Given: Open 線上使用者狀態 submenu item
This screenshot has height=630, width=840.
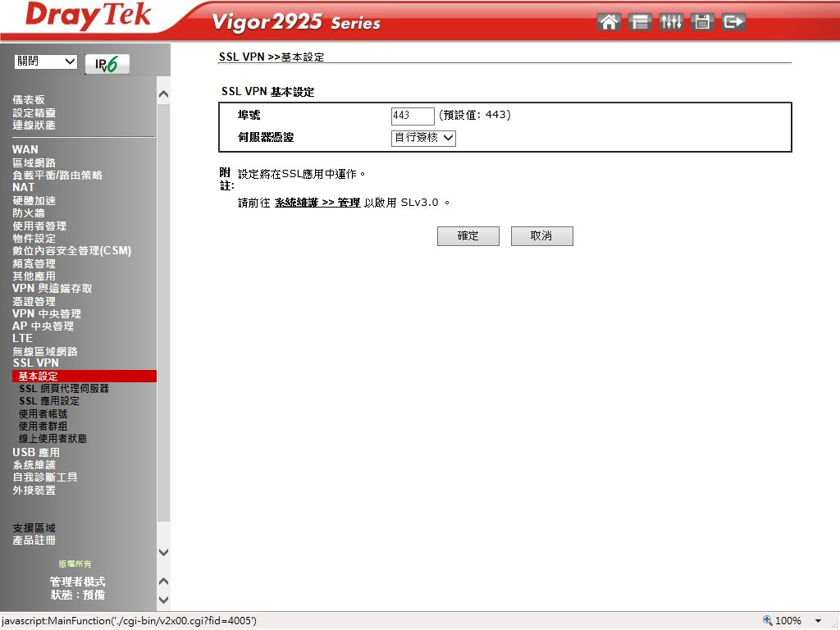Looking at the screenshot, I should click(x=52, y=438).
